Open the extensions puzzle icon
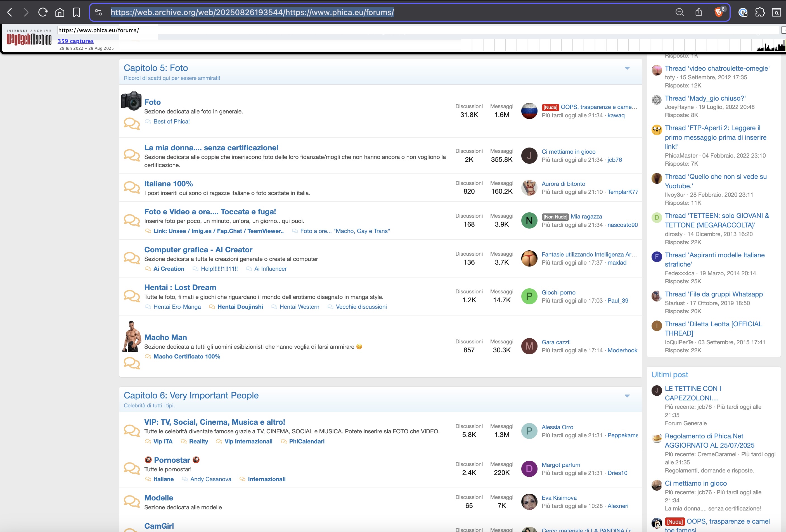This screenshot has height=532, width=786. pos(760,13)
